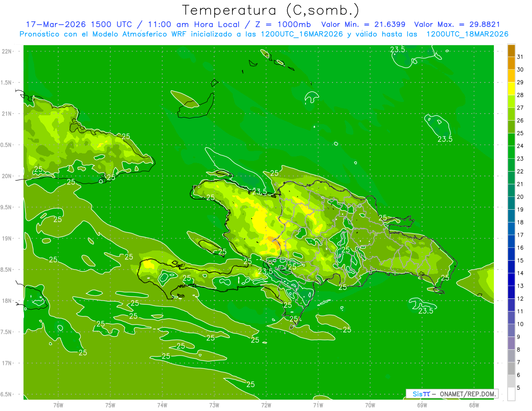Click the 75W longitude axis label

[x=110, y=405]
